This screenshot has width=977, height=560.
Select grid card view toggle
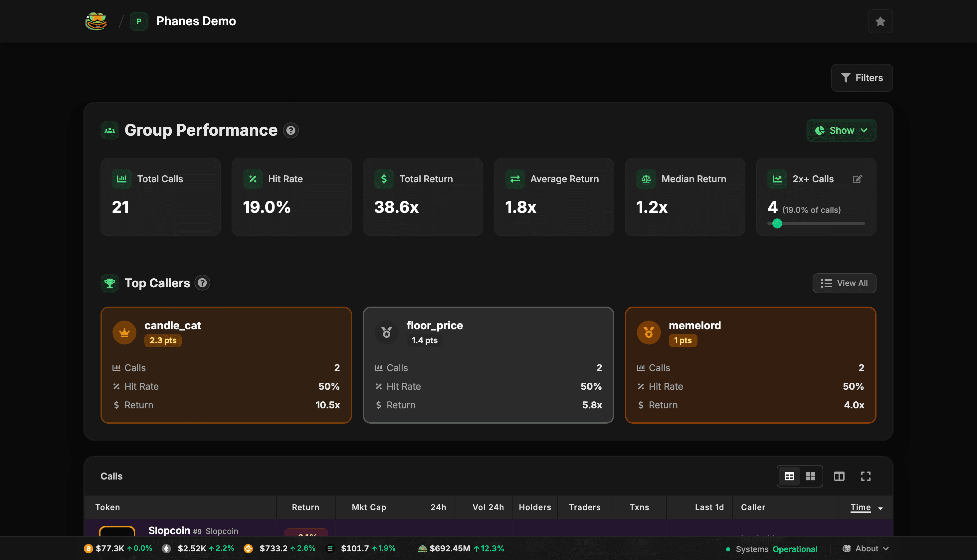[x=810, y=476]
